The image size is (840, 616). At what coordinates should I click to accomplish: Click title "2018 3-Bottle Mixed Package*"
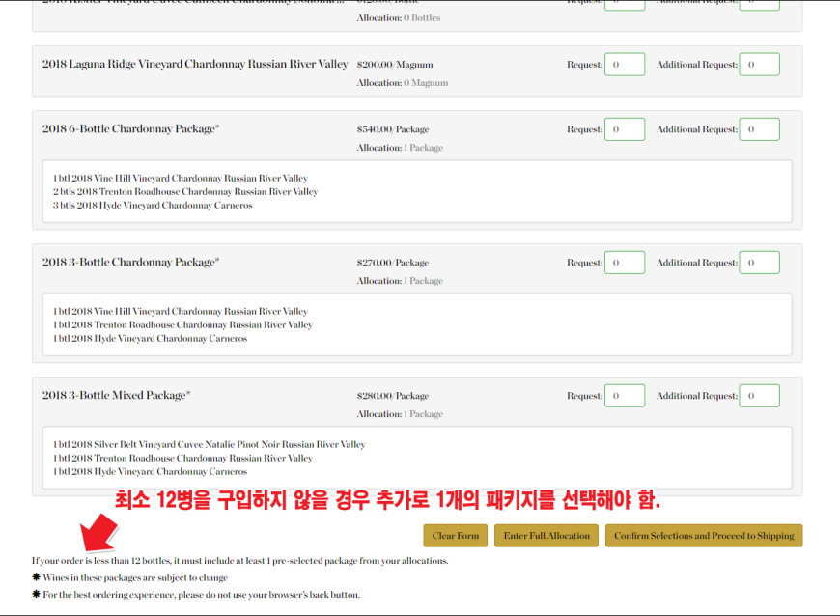(116, 395)
